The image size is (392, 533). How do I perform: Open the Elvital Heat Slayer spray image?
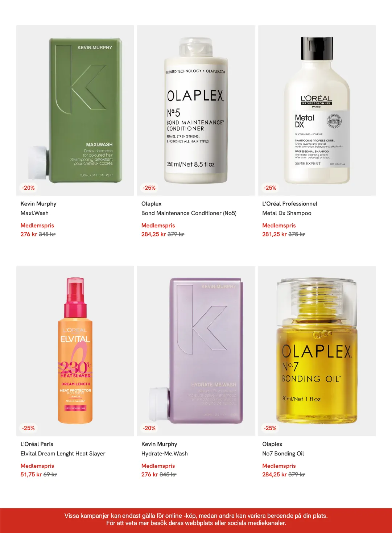[75, 351]
